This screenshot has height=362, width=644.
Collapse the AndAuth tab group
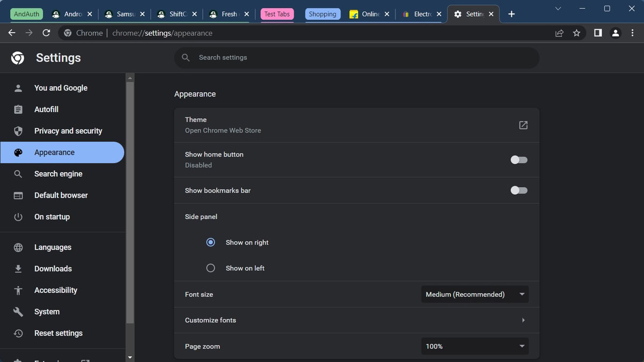pyautogui.click(x=26, y=14)
